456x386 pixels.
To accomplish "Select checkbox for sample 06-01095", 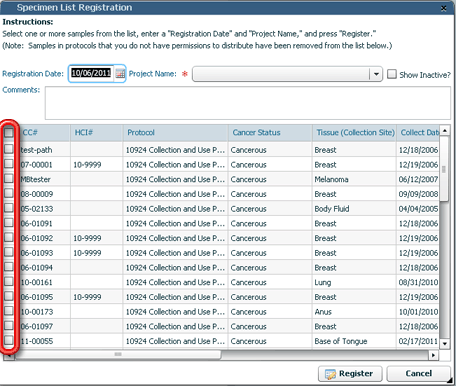I will pyautogui.click(x=9, y=296).
